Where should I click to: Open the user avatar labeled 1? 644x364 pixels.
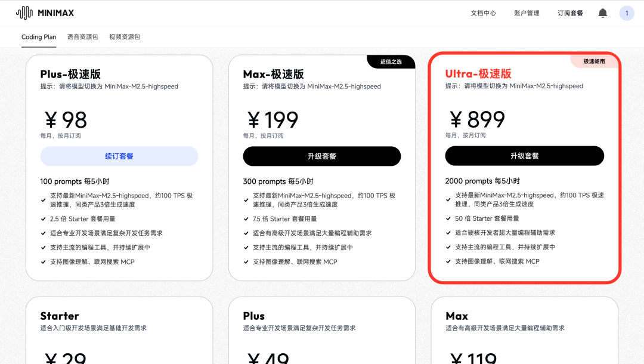627,13
